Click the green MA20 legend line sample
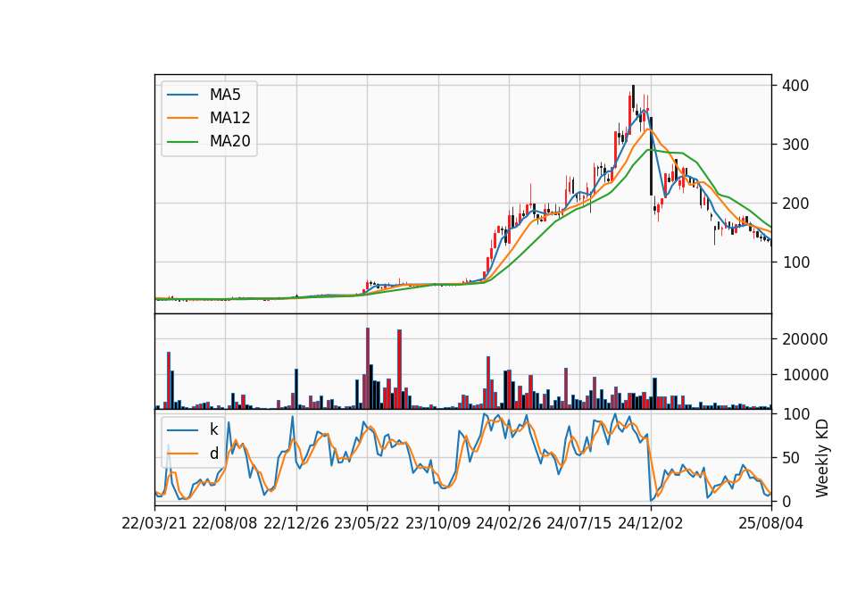This screenshot has height=616, width=857. click(182, 141)
